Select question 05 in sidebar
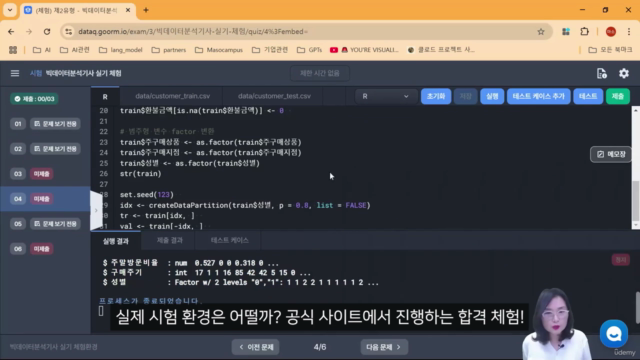 (45, 224)
